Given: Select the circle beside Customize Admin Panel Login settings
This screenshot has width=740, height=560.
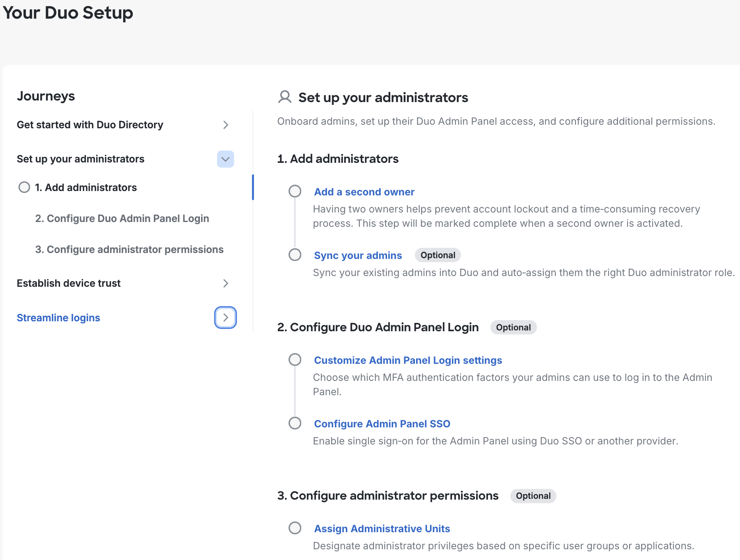Looking at the screenshot, I should (x=295, y=359).
